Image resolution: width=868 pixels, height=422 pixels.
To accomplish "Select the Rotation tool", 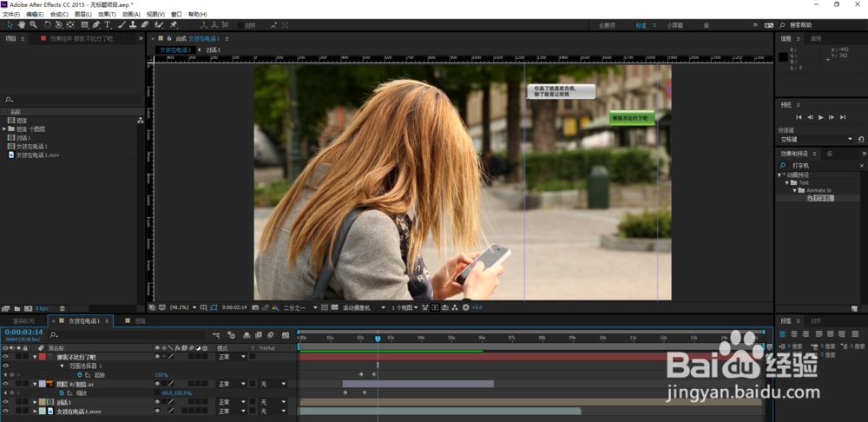I will 47,25.
